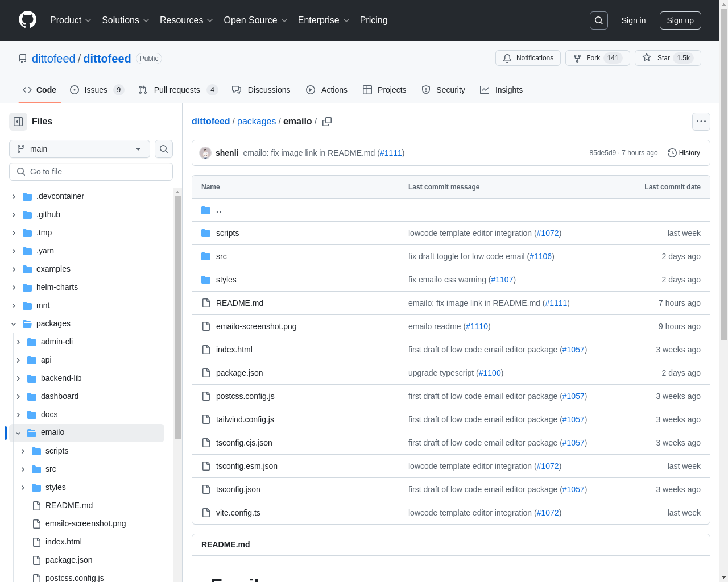728x582 pixels.
Task: Switch to the Actions tab
Action: click(326, 90)
